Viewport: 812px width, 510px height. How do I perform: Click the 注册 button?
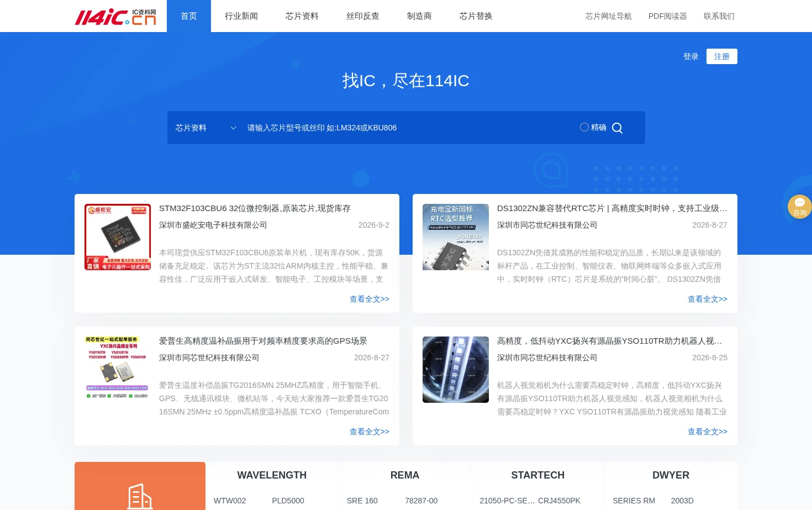pos(722,56)
